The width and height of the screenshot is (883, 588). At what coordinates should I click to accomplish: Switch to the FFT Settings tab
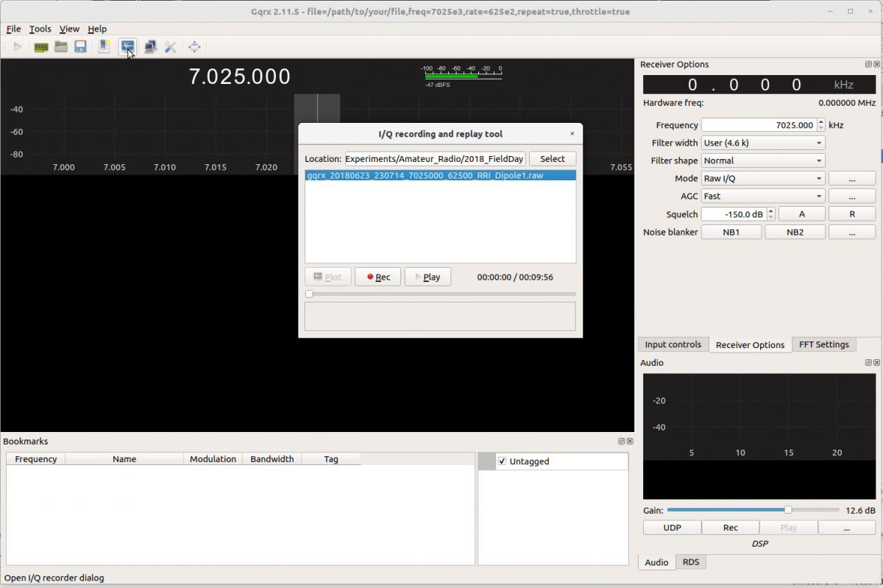(x=823, y=344)
